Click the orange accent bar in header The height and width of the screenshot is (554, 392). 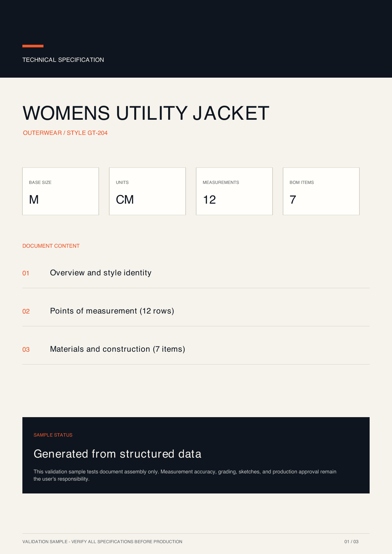click(33, 46)
